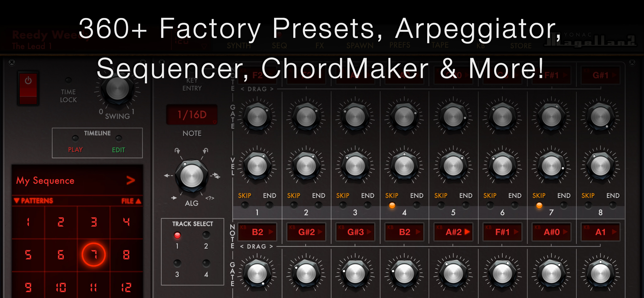Click the timeline EDIT button
Screen dimensions: 644x298
pyautogui.click(x=119, y=138)
